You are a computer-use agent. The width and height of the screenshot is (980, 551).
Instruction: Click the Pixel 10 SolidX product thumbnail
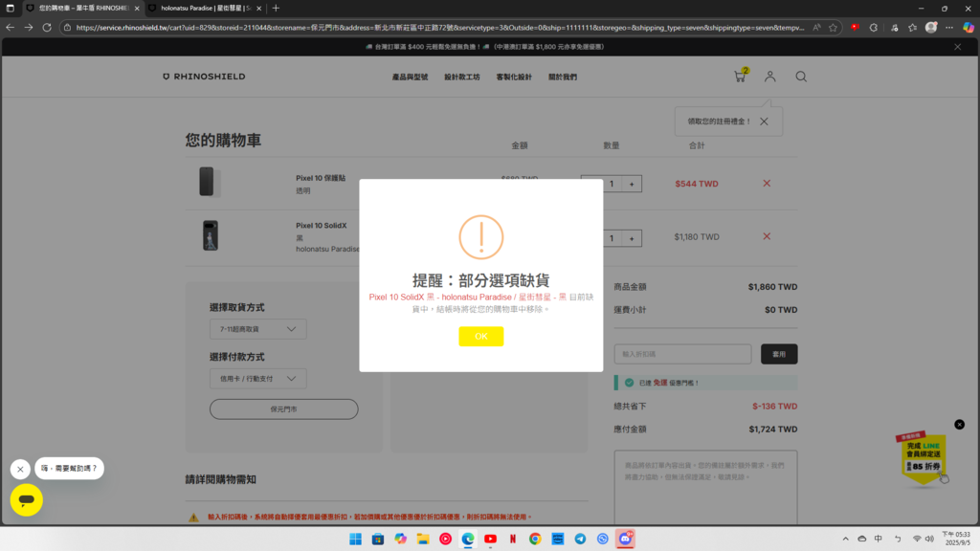tap(211, 235)
